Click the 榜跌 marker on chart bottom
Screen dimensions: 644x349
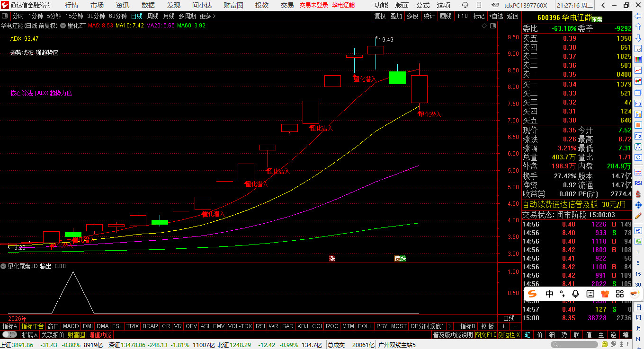tap(400, 258)
